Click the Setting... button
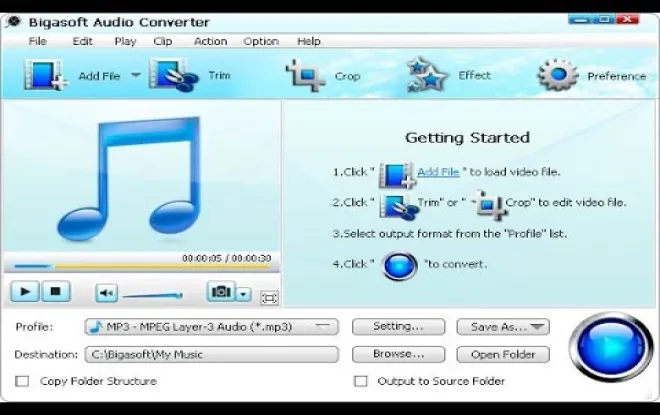This screenshot has height=415, width=660. point(398,327)
